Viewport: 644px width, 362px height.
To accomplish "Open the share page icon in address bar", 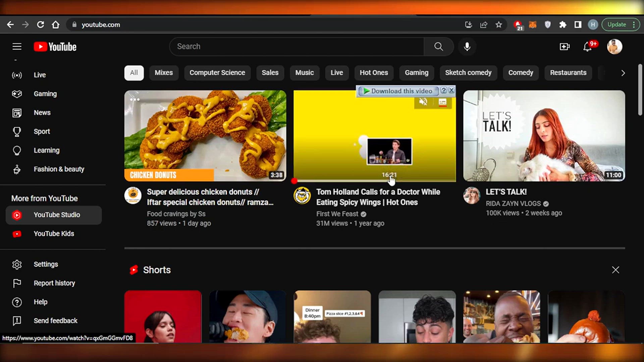I will point(484,24).
